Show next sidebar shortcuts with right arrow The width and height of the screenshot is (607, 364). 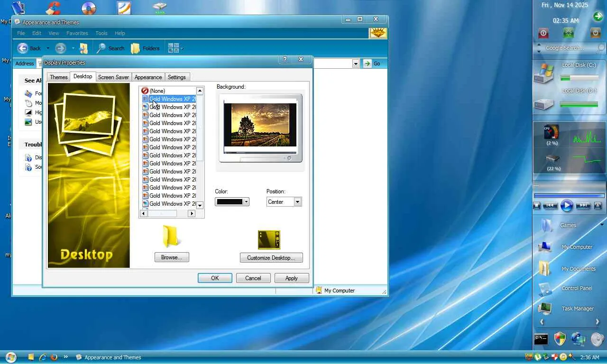pos(598,322)
